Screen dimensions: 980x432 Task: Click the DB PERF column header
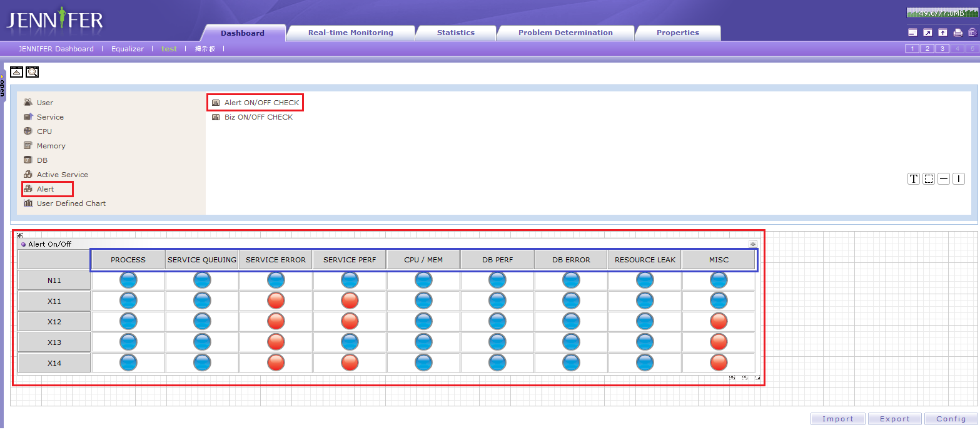point(497,260)
